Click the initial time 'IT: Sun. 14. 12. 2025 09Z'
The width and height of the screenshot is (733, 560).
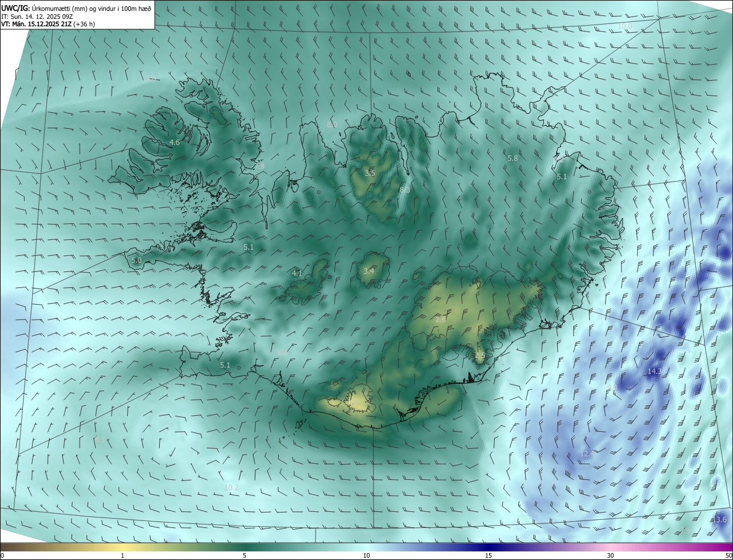pos(38,16)
